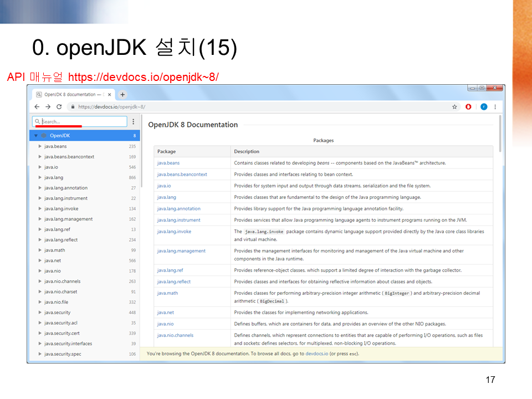Click the search magnifier icon in sidebar
The height and width of the screenshot is (399, 532).
[x=37, y=121]
